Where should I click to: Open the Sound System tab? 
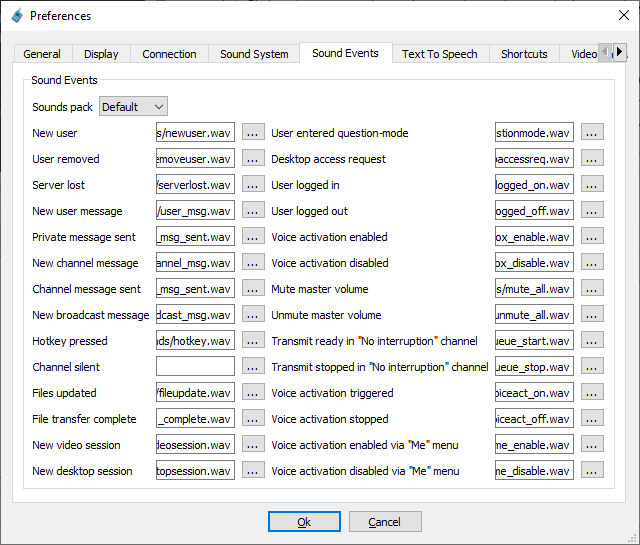pyautogui.click(x=254, y=54)
